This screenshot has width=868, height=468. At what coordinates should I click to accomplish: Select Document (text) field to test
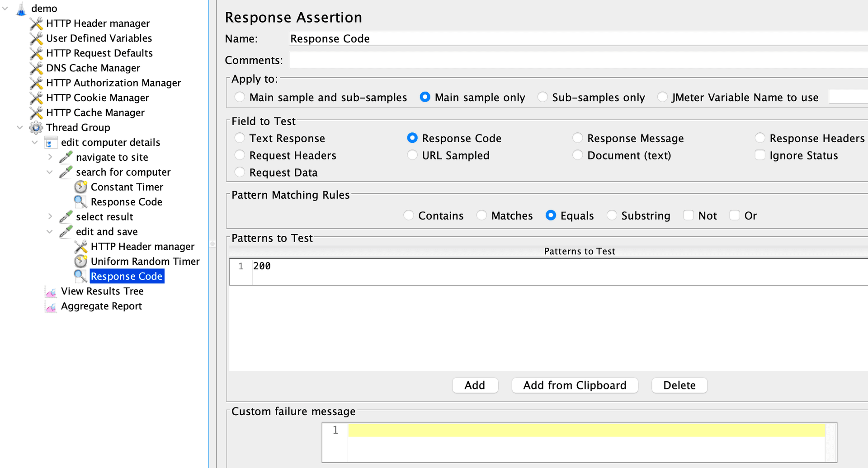tap(578, 155)
